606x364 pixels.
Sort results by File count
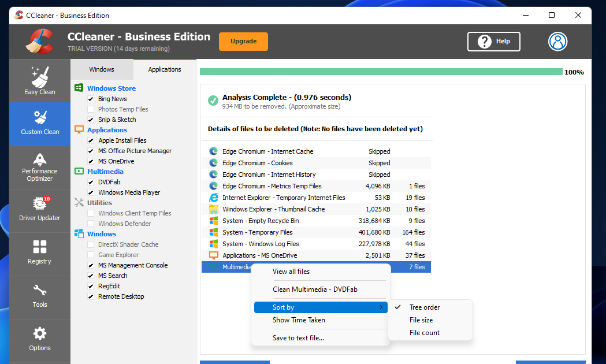point(430,333)
